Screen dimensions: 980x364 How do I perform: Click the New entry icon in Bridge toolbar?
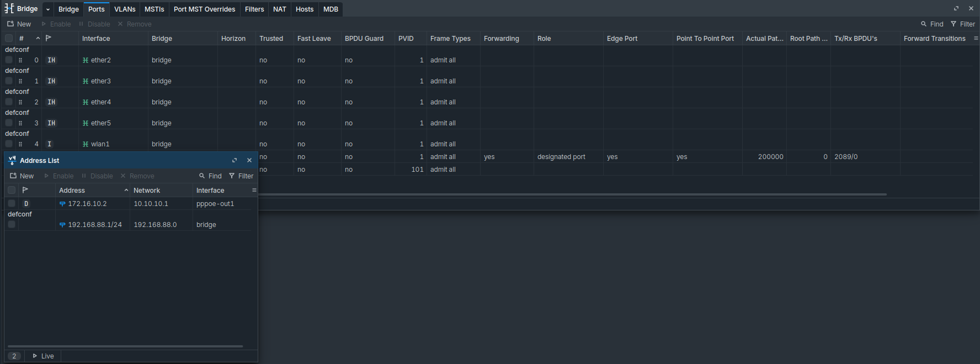(10, 24)
